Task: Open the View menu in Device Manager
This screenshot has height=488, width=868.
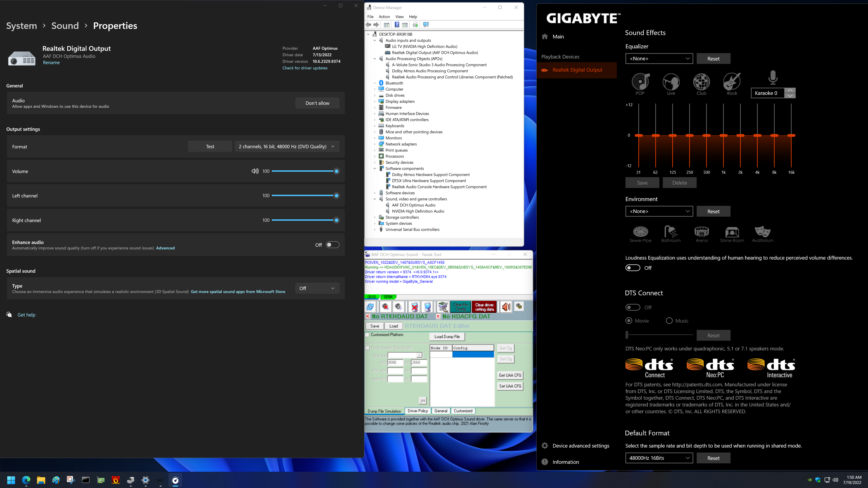Action: point(399,16)
